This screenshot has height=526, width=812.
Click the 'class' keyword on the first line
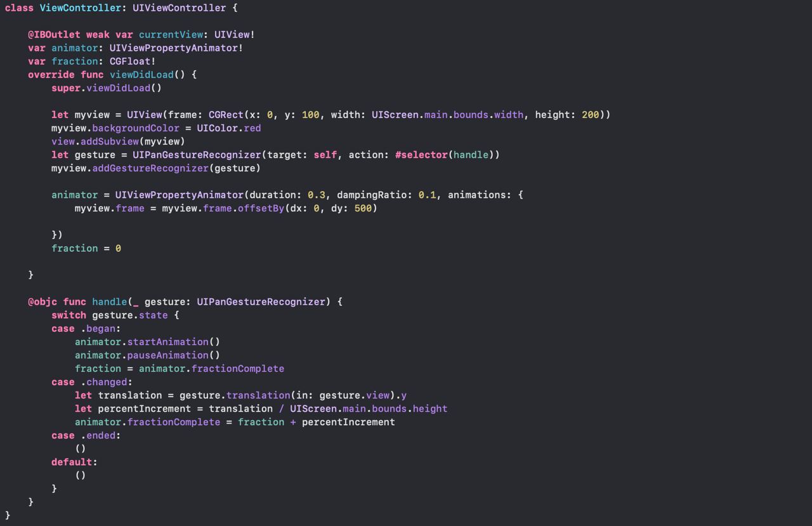pyautogui.click(x=19, y=8)
